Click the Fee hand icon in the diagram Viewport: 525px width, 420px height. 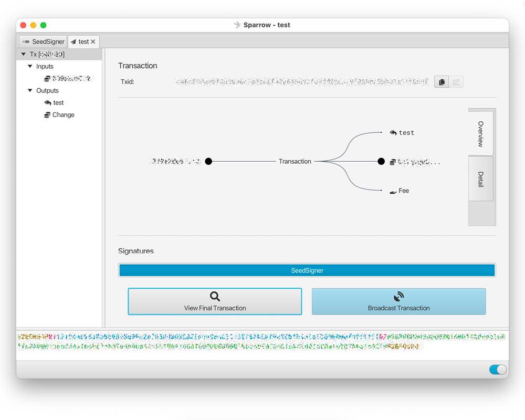[x=393, y=192]
